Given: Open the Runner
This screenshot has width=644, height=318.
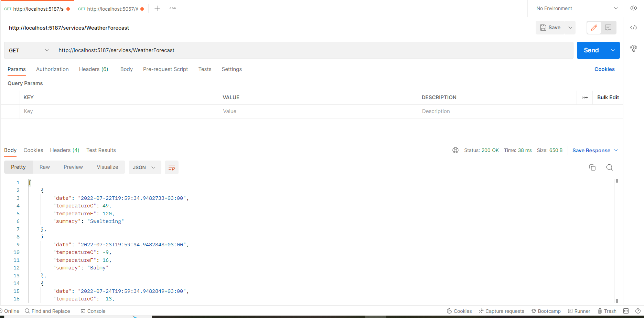Looking at the screenshot, I should 579,311.
